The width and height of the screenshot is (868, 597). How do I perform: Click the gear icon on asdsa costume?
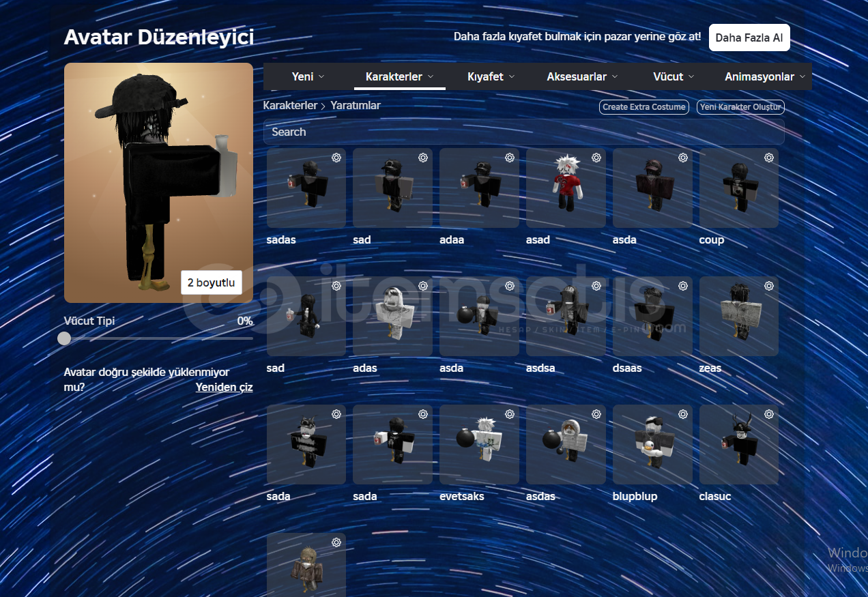point(596,286)
